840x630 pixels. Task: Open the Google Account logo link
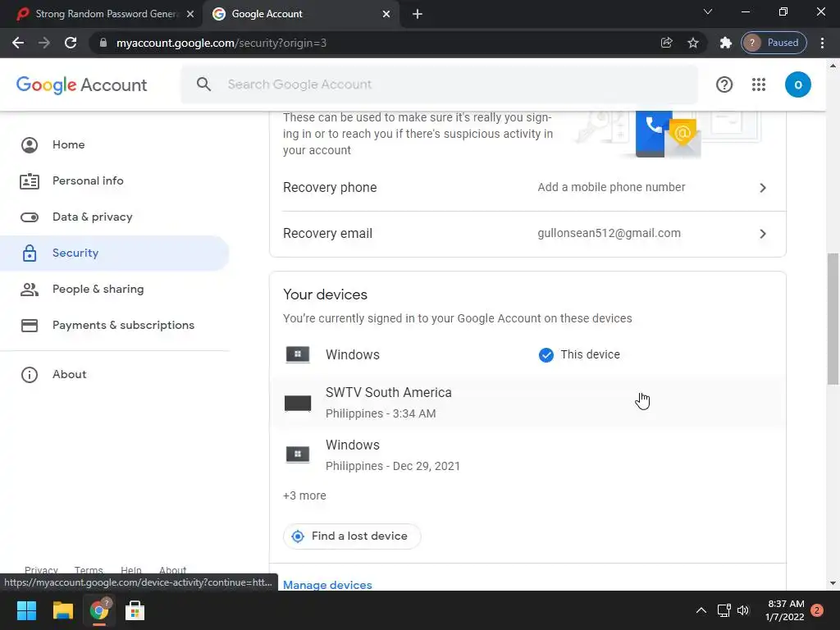[x=81, y=84]
